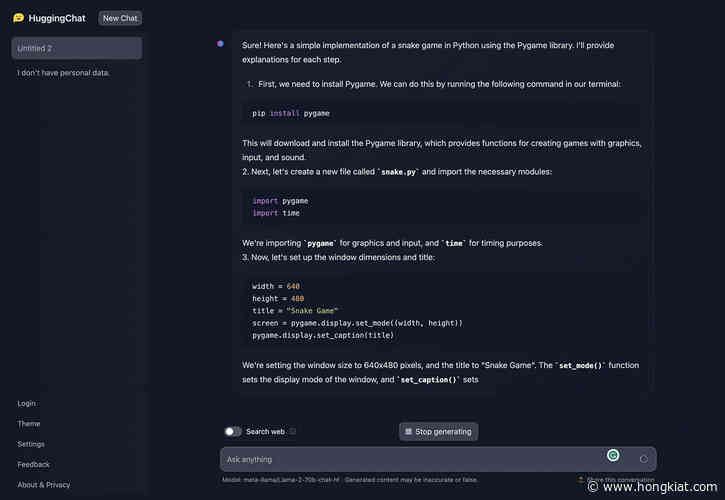Screen dimensions: 725x500
Task: Click the inline "set_caption()" code text
Action: coord(428,380)
